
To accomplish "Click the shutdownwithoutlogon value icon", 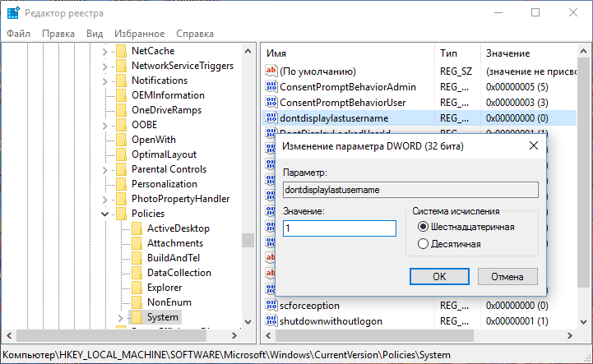I will pos(271,320).
